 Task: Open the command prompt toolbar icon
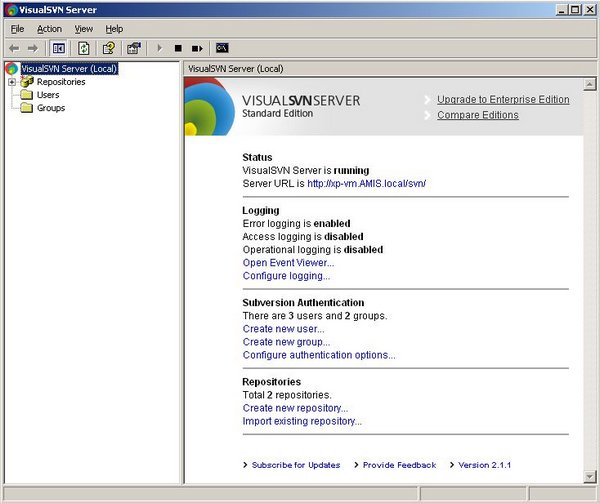[223, 48]
